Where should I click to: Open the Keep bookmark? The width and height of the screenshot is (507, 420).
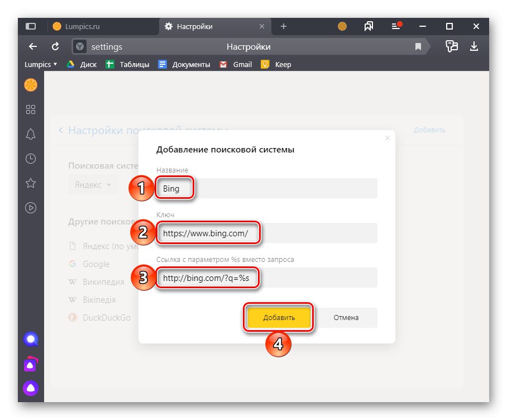point(276,64)
